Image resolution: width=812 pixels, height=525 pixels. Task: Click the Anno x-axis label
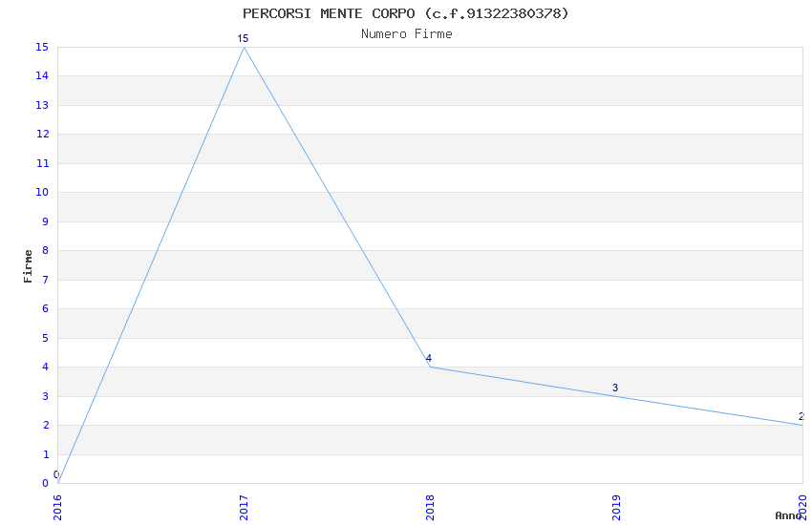pos(788,515)
